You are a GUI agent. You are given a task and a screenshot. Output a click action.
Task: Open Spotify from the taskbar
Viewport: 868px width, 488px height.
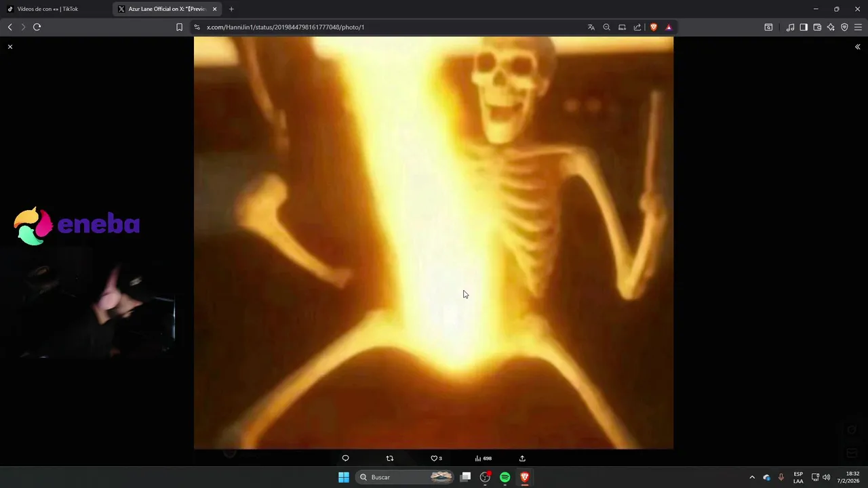tap(505, 477)
